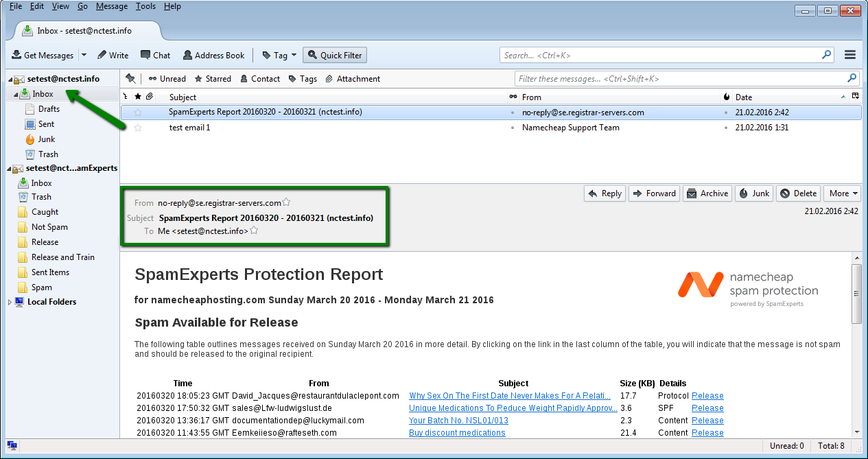Open column picker at header right

[x=856, y=97]
